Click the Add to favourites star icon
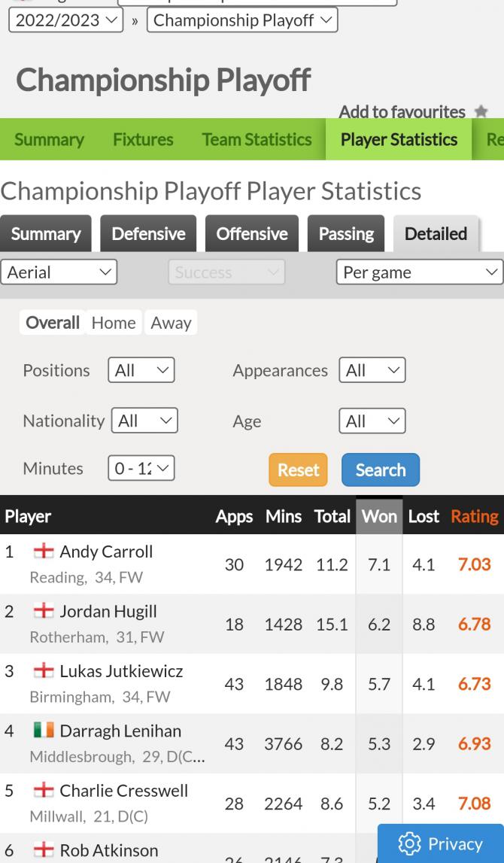Image resolution: width=504 pixels, height=863 pixels. pos(481,112)
